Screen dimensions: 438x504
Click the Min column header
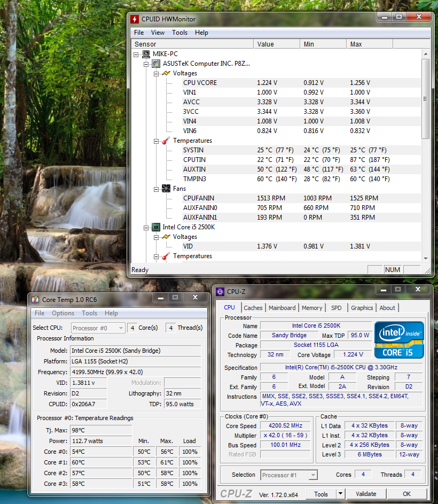[323, 44]
